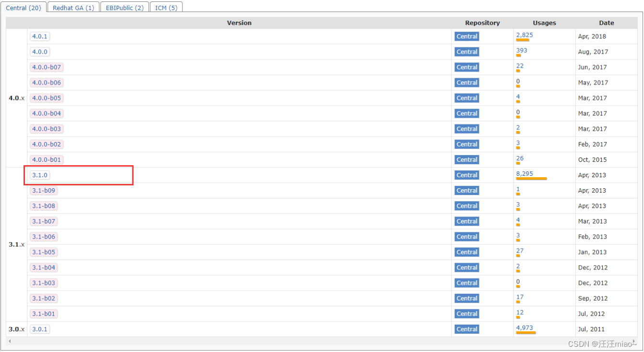
Task: Open version 4.0.0-b05
Action: tap(47, 98)
